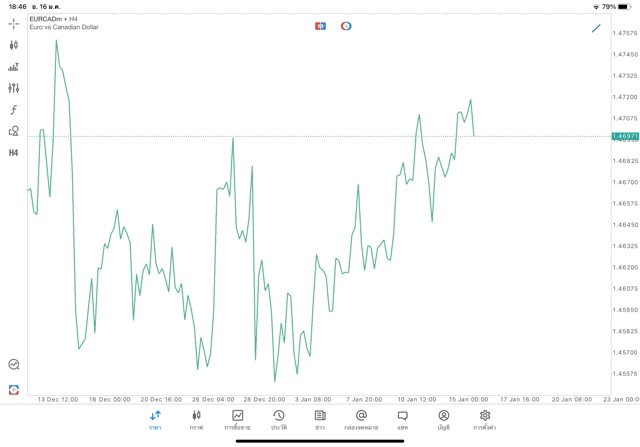This screenshot has height=447, width=640.
Task: Switch to the กราฟ chart tab
Action: tap(196, 420)
